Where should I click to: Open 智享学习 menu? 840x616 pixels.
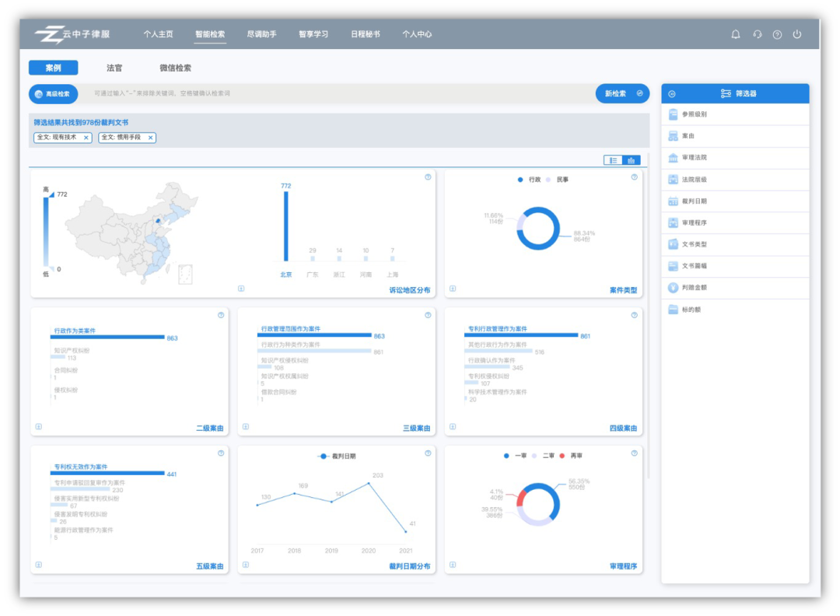(313, 34)
